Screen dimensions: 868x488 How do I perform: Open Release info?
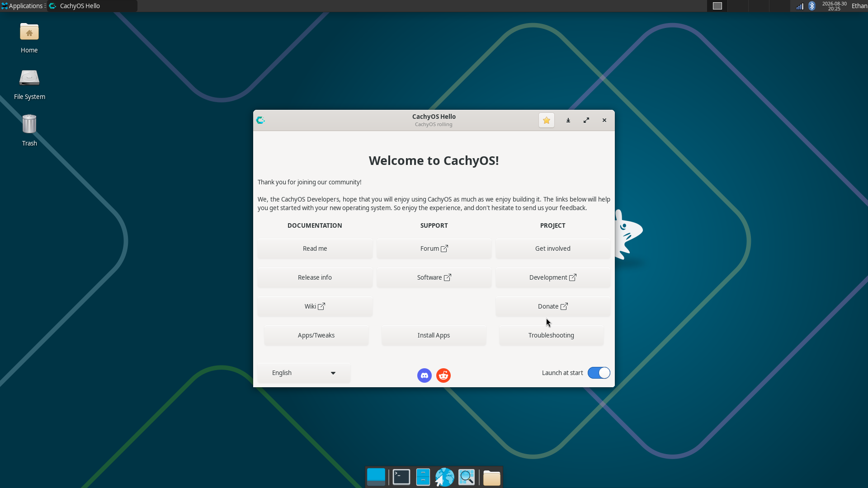[x=315, y=277]
